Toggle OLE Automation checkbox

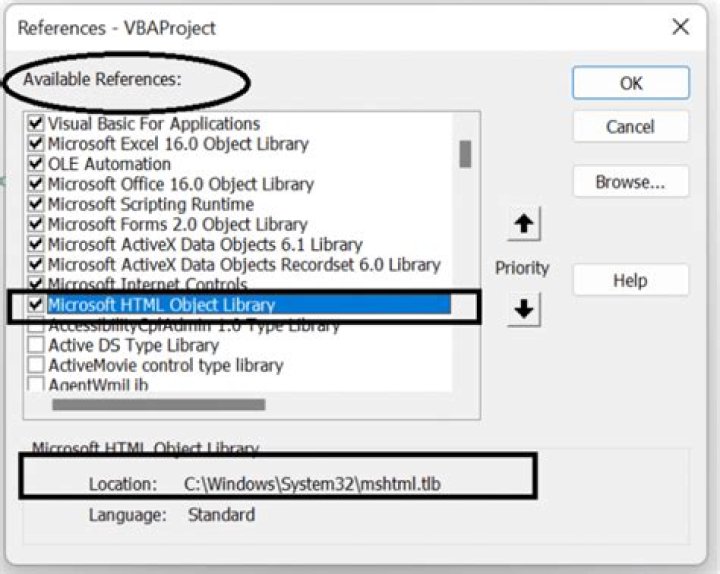36,164
